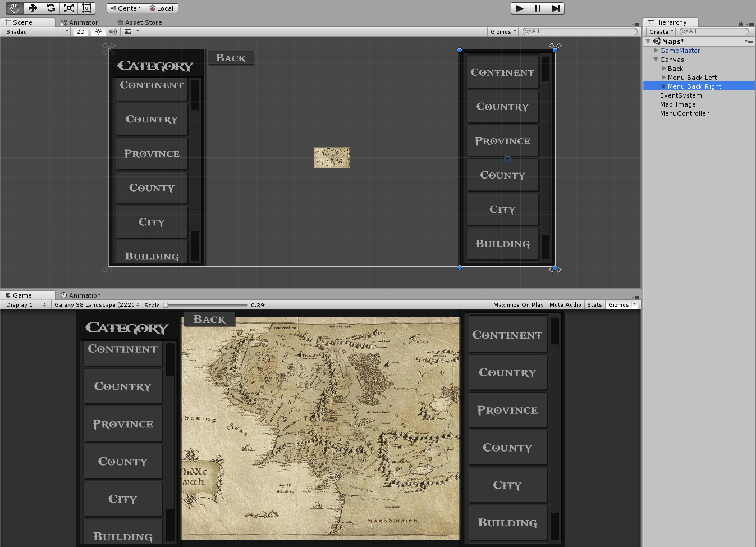This screenshot has width=756, height=547.
Task: Open the Maps scene options menu icon
Action: click(x=749, y=41)
